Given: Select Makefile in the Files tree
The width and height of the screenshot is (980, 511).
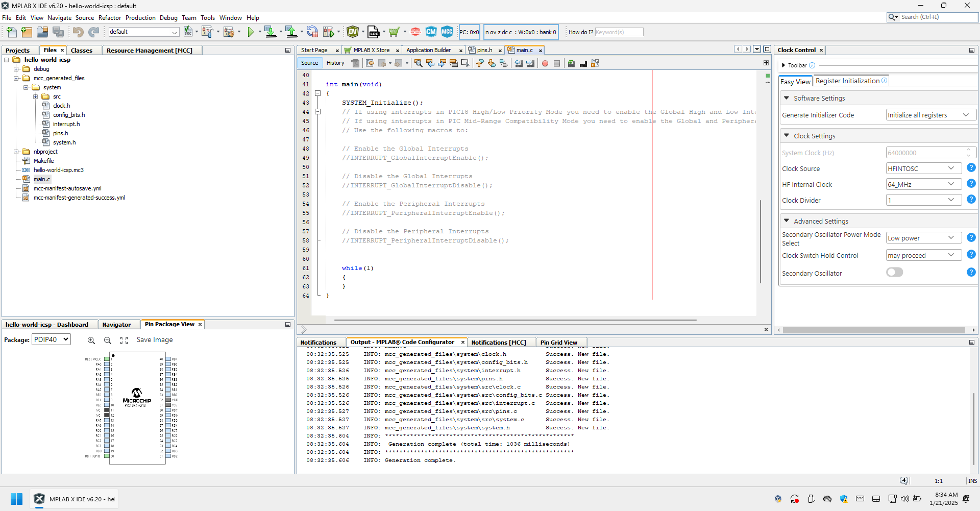Looking at the screenshot, I should point(43,161).
